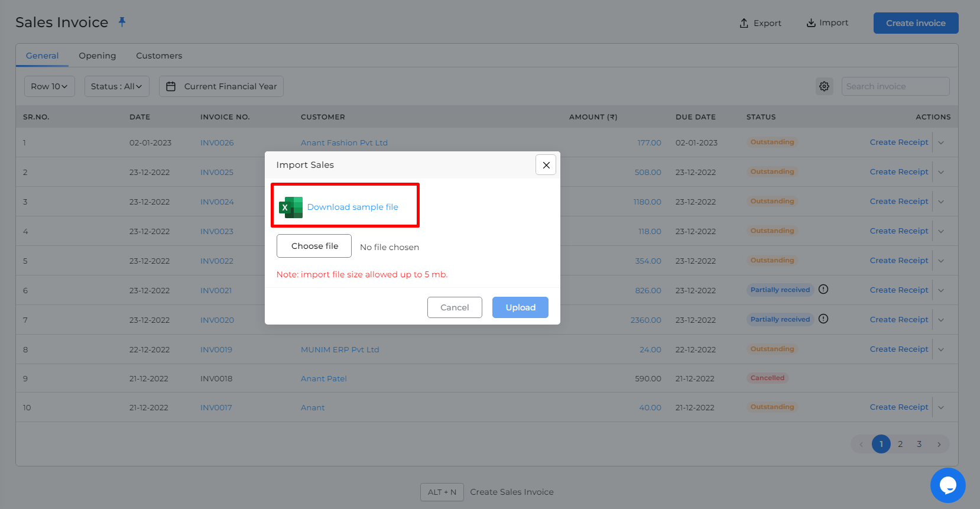
Task: Open customer Anant in row 10
Action: [x=313, y=407]
